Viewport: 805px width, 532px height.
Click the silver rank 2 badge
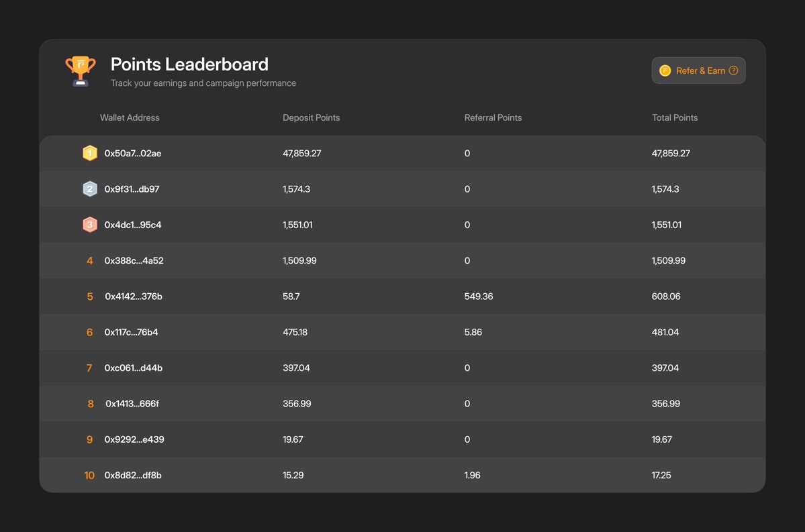point(90,189)
